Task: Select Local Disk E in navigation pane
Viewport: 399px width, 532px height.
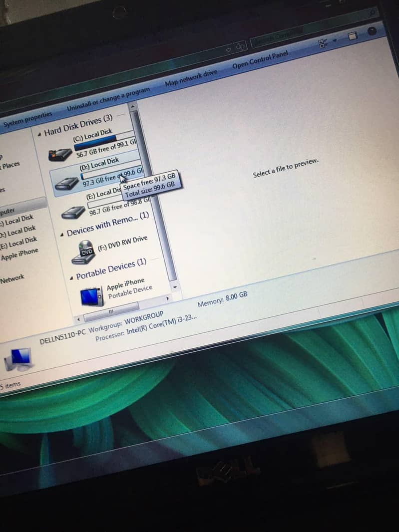Action: [x=19, y=243]
